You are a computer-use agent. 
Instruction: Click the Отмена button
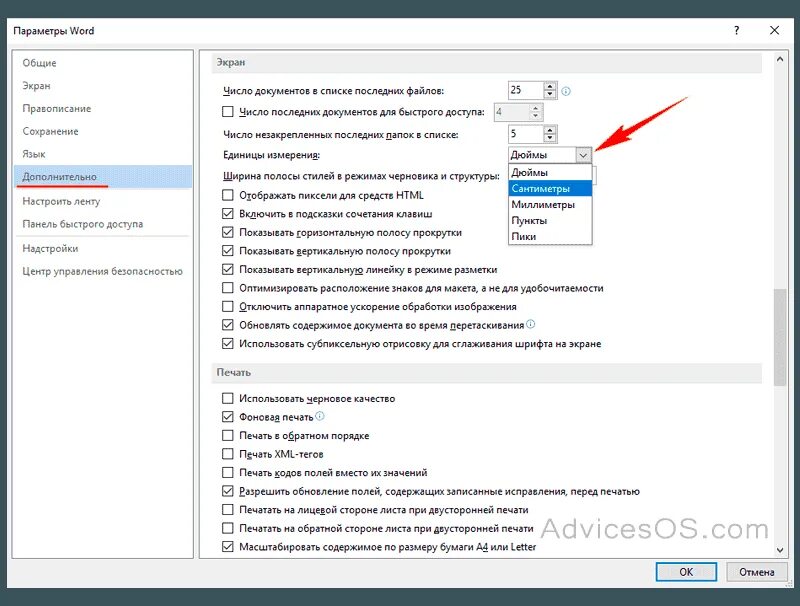(757, 572)
